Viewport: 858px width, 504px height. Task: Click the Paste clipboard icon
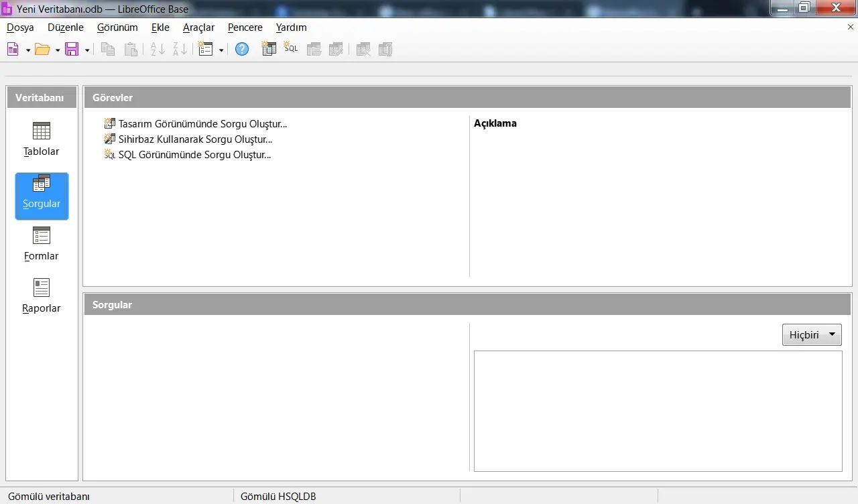[x=131, y=49]
